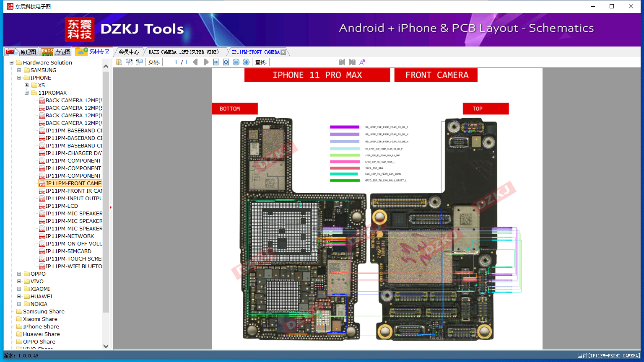
Task: Click the red BOTTOM label on the schematic
Action: pos(235,109)
